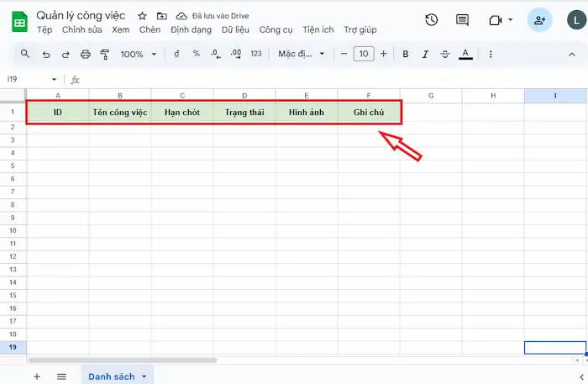Screen dimensions: 588x384
Task: Click the print icon
Action: coord(86,55)
